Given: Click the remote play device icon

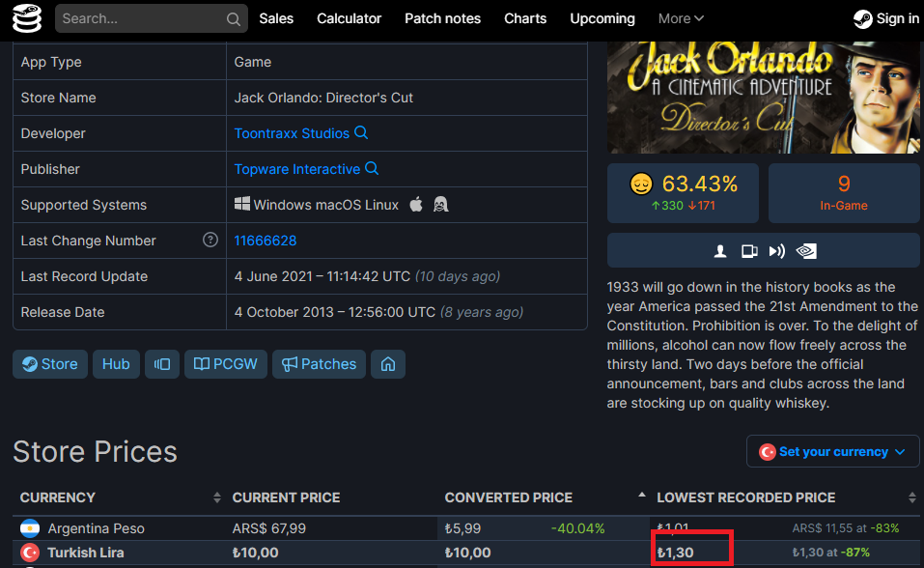Looking at the screenshot, I should click(749, 251).
